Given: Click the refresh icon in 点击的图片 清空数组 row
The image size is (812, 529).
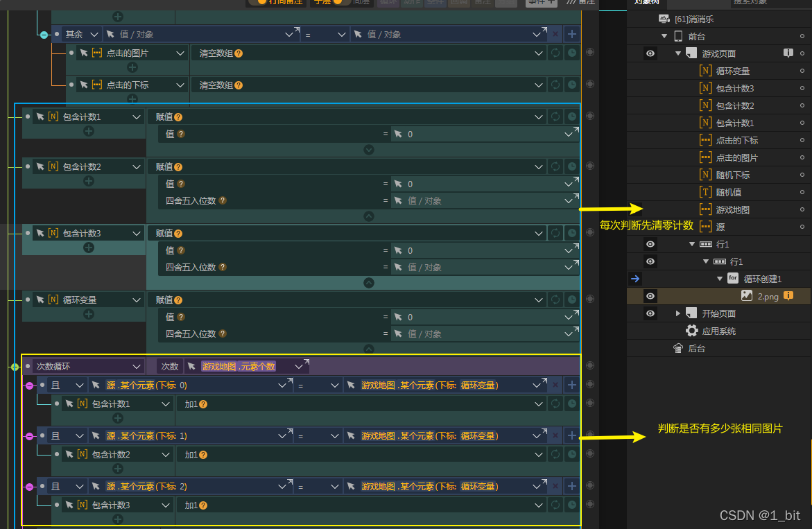Looking at the screenshot, I should point(555,53).
